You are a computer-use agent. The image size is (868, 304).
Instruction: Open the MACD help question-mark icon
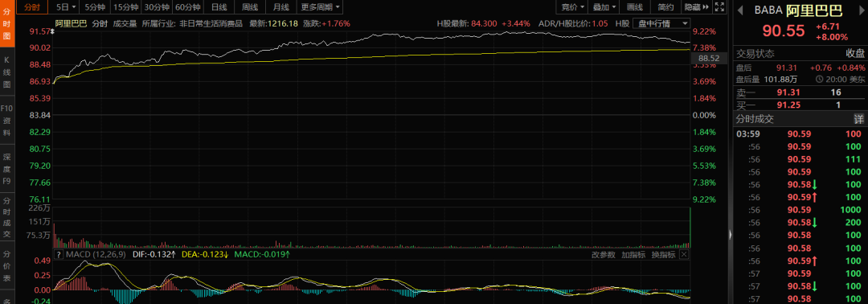tap(58, 255)
